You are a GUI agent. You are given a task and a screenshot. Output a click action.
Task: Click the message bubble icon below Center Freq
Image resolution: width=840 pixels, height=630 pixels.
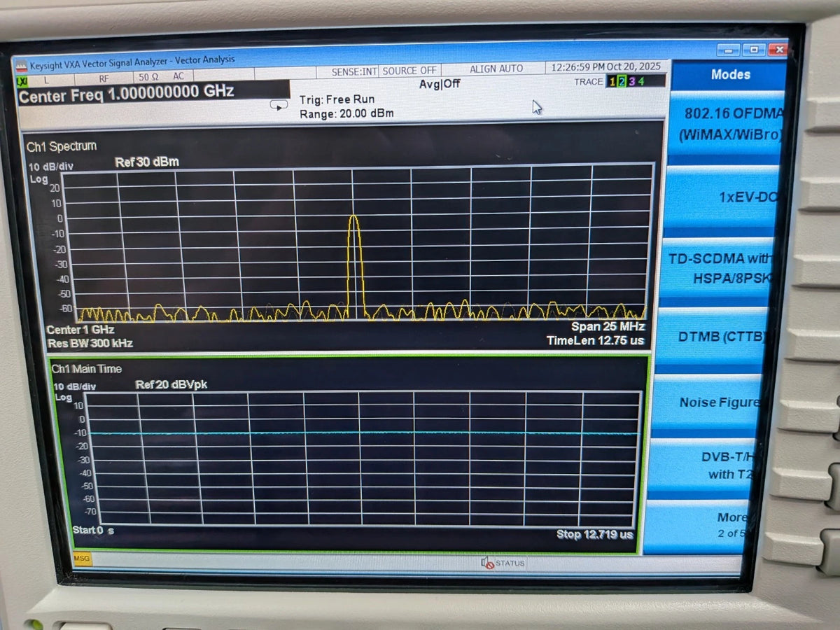279,105
